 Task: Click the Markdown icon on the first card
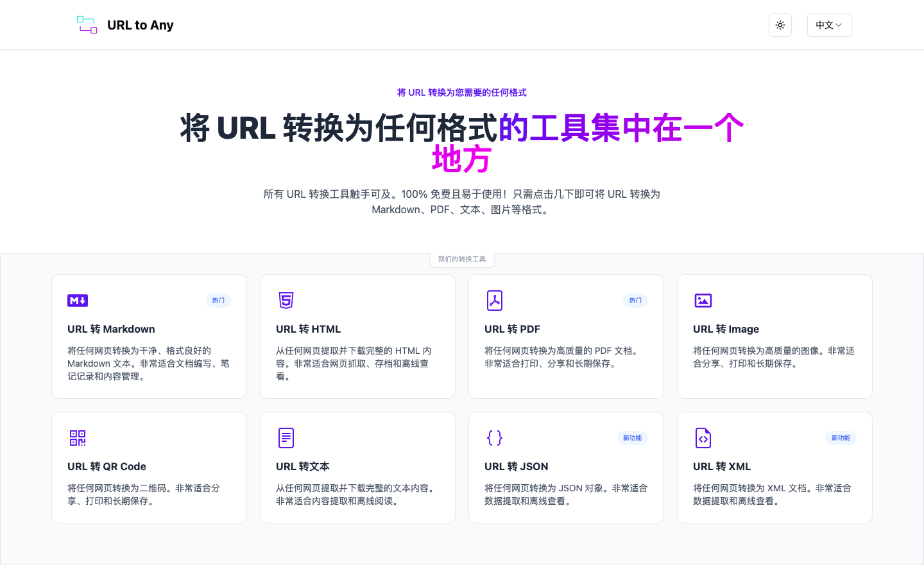pos(78,301)
